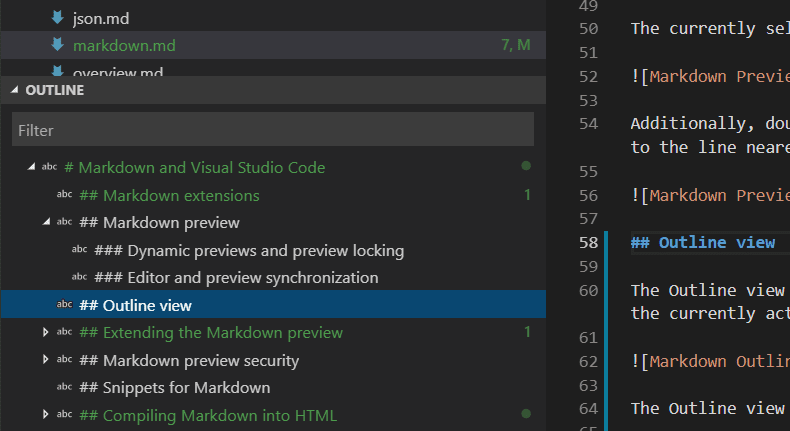
Task: Click abc symbol icon beside Markdown extensions
Action: pyautogui.click(x=65, y=195)
